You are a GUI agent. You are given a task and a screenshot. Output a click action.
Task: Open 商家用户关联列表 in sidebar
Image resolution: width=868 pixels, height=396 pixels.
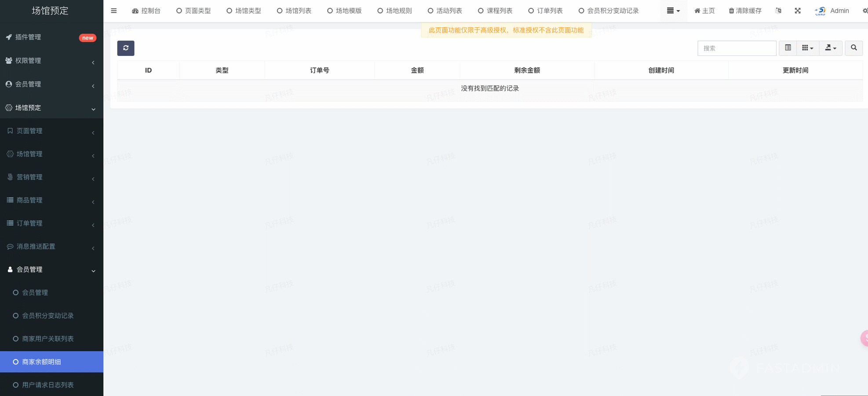48,339
